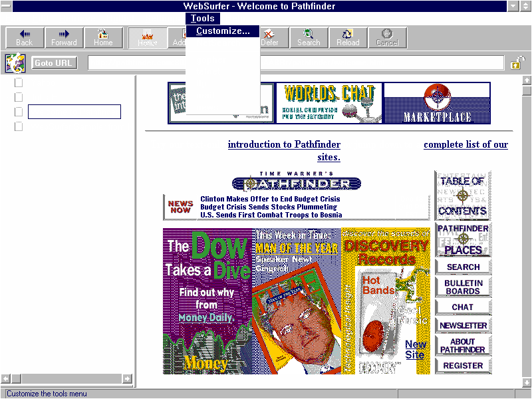Click the hotlist scrollbar right arrow
The image size is (532, 399).
tap(127, 378)
